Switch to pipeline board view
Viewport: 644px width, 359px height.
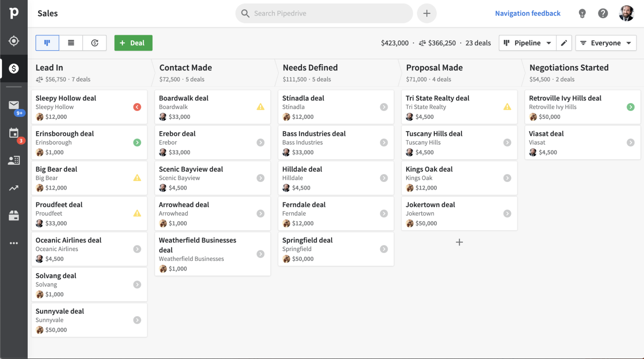point(47,43)
